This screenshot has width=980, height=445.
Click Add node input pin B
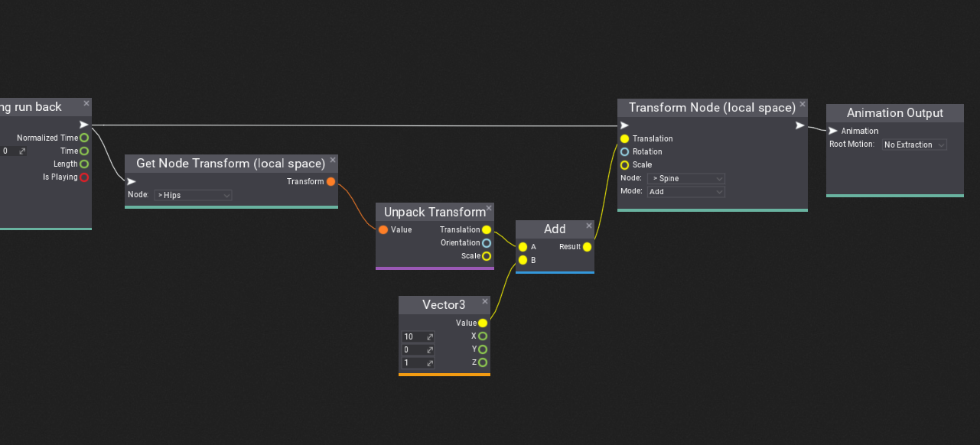[x=523, y=260]
